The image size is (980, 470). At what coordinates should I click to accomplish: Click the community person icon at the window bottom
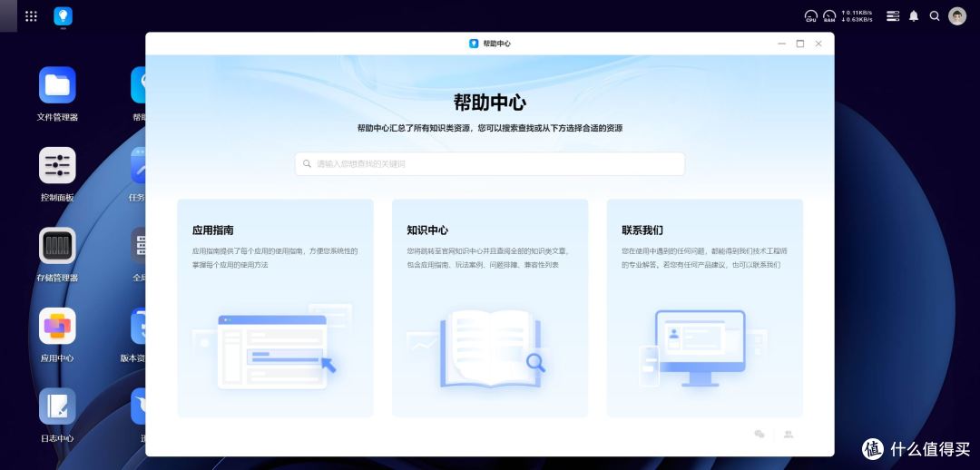coord(789,434)
